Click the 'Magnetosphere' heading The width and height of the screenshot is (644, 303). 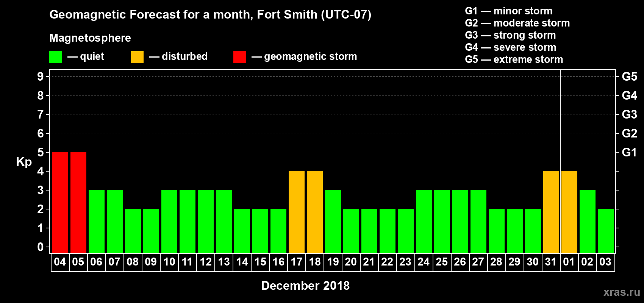coord(90,38)
